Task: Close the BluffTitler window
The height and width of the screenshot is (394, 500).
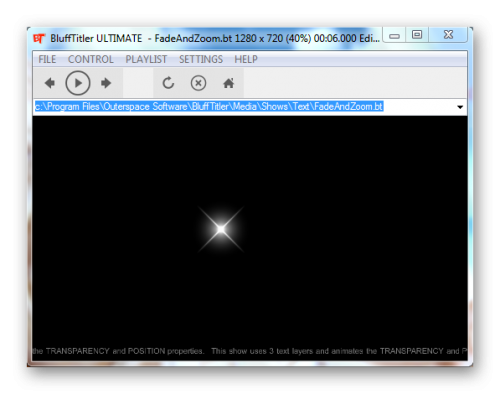Action: [x=448, y=35]
